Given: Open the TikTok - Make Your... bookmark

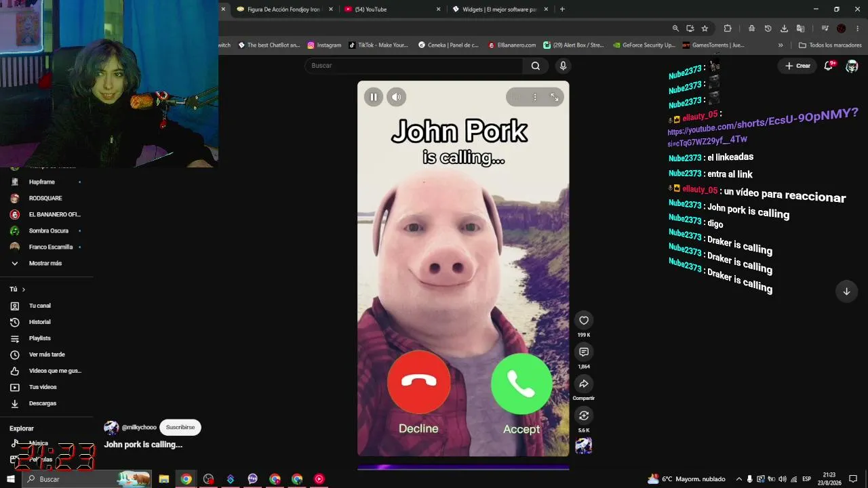Looking at the screenshot, I should point(378,45).
